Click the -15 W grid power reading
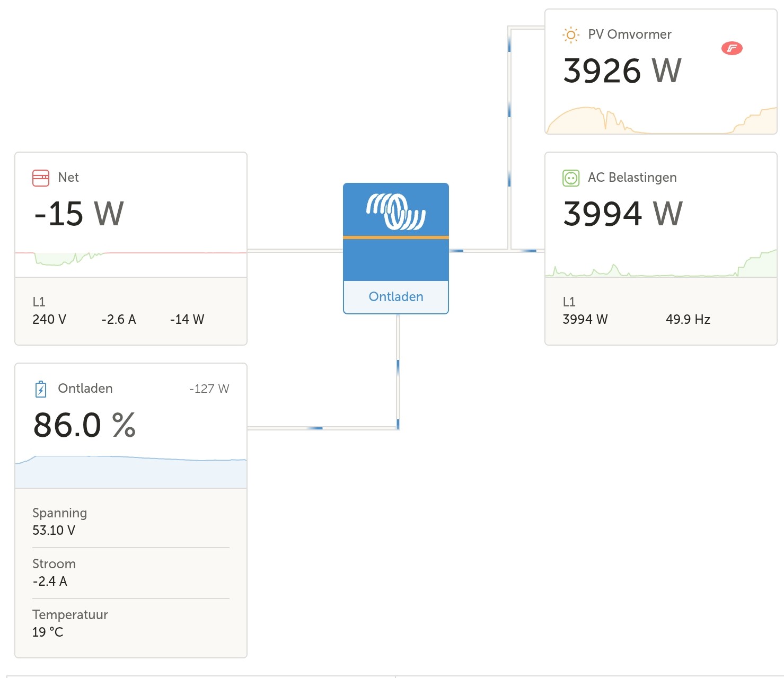 tap(79, 214)
